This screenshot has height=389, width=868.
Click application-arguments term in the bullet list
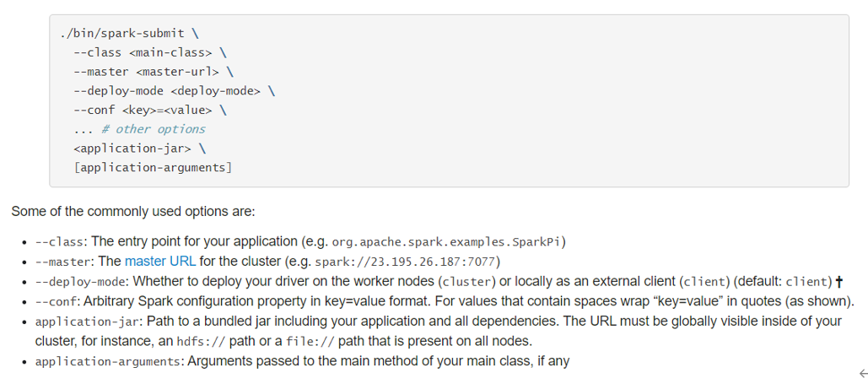(x=108, y=362)
